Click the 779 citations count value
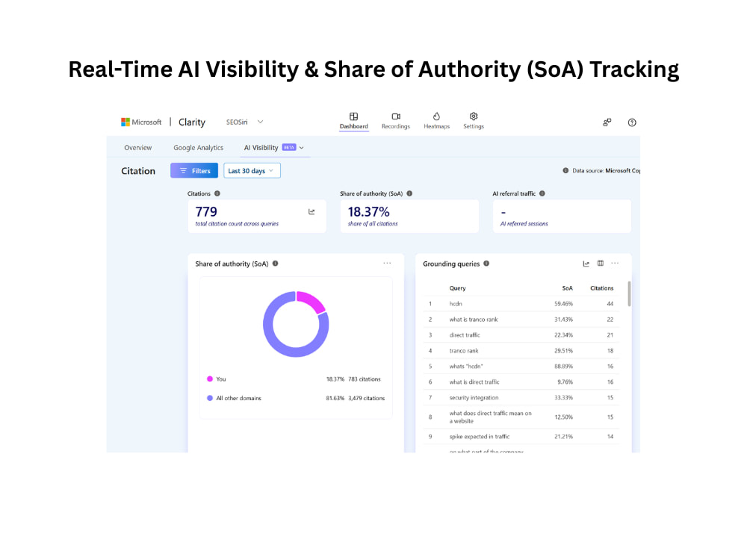The width and height of the screenshot is (747, 560). (206, 211)
